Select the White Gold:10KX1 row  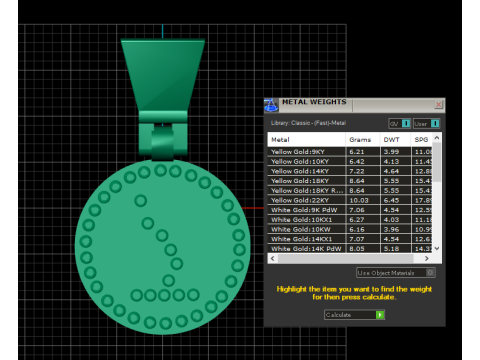coord(350,219)
